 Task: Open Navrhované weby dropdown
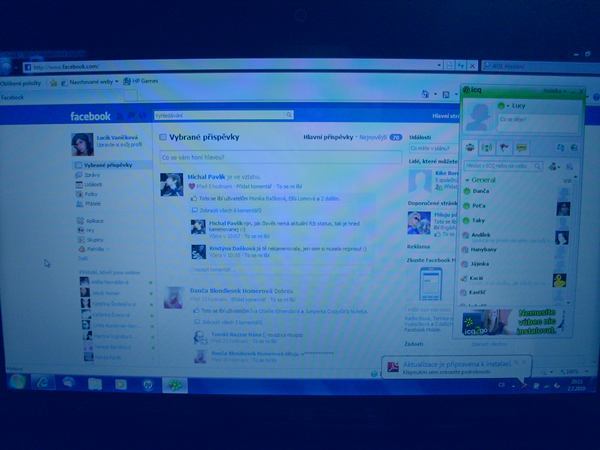tap(90, 82)
